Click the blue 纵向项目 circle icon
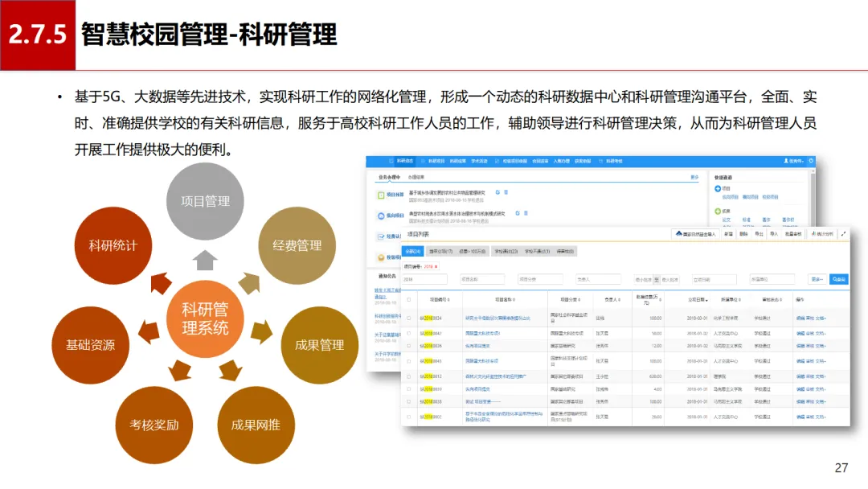The width and height of the screenshot is (868, 489). coord(381,216)
